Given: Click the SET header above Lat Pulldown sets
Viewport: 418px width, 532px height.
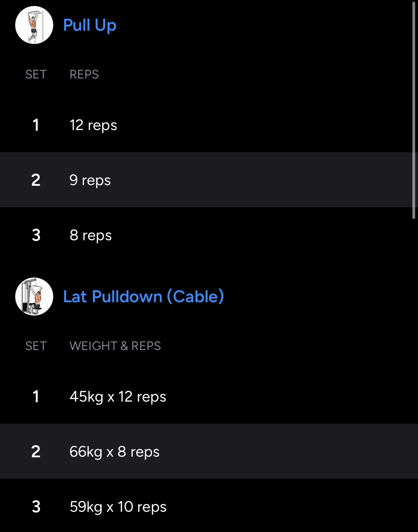Looking at the screenshot, I should coord(36,346).
